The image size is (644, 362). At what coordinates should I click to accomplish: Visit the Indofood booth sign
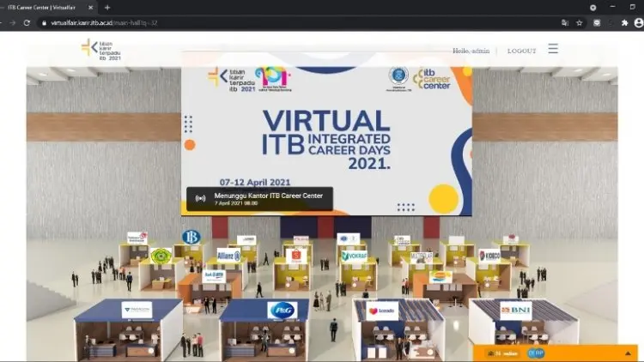[x=440, y=277]
